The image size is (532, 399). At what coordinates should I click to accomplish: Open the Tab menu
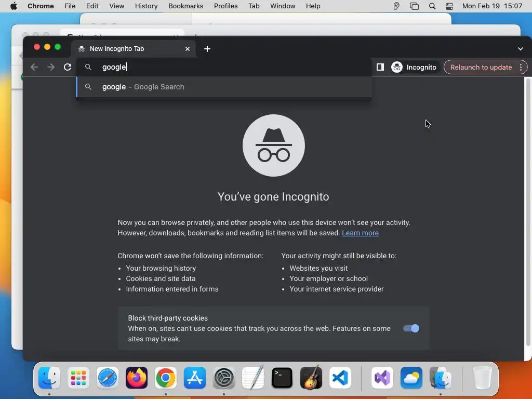(254, 6)
